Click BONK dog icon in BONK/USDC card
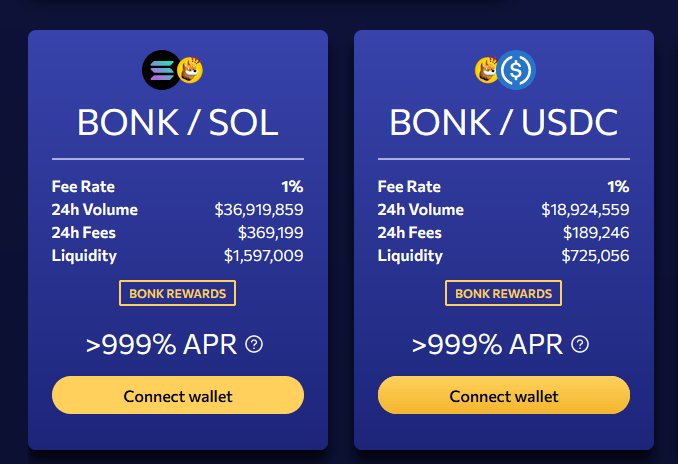Viewport: 678px width, 464px height. [487, 69]
